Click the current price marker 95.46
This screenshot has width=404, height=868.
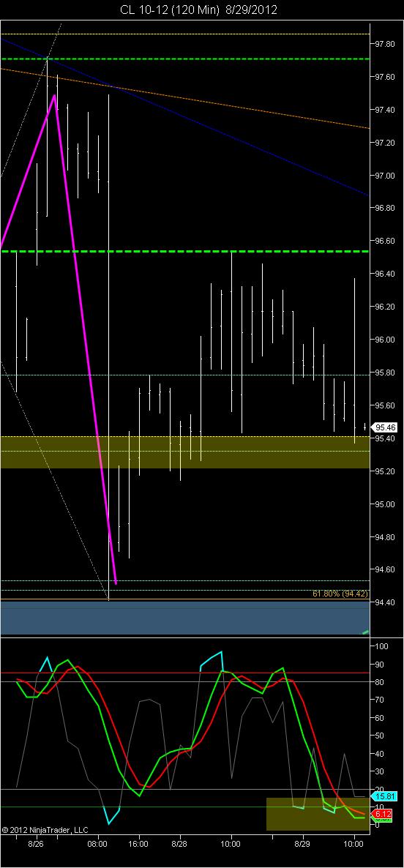point(385,427)
